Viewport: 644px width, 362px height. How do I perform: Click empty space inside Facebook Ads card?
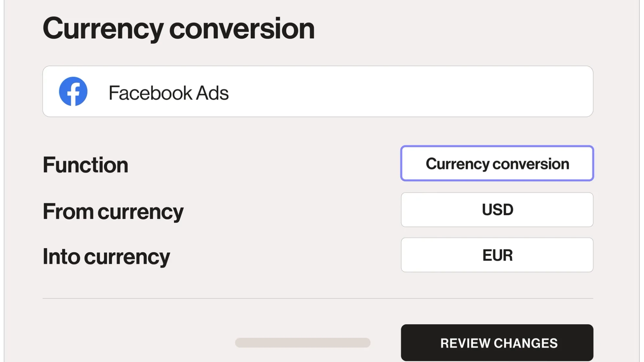click(x=411, y=91)
